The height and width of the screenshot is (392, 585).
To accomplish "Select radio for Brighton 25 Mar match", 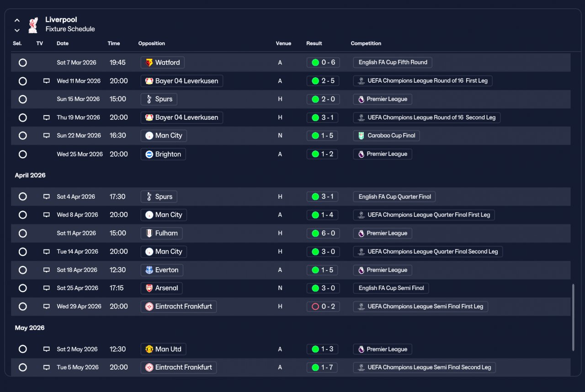I will (x=22, y=154).
